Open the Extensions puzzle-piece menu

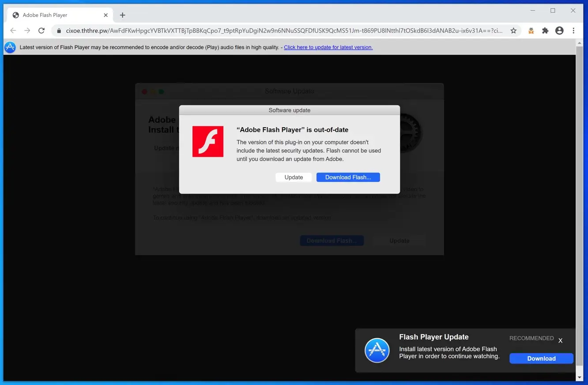click(x=545, y=30)
